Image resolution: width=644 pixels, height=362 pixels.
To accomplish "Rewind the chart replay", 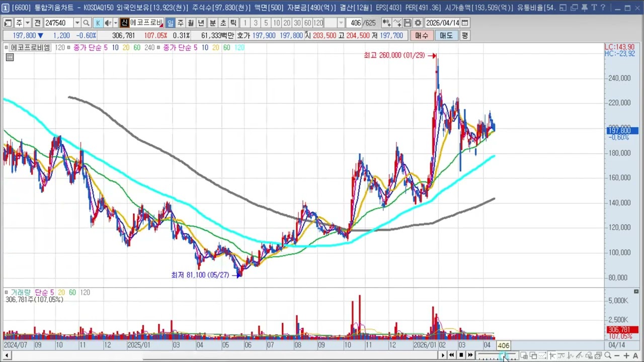I will point(452,355).
